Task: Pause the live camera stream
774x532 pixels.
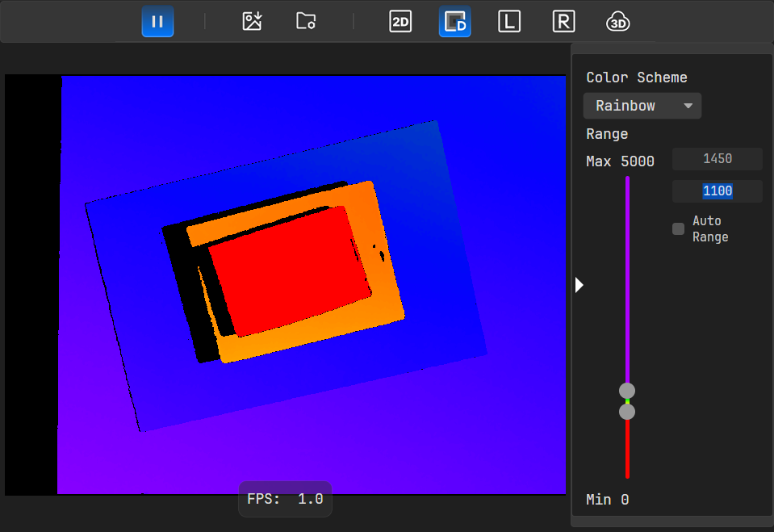Action: (157, 22)
